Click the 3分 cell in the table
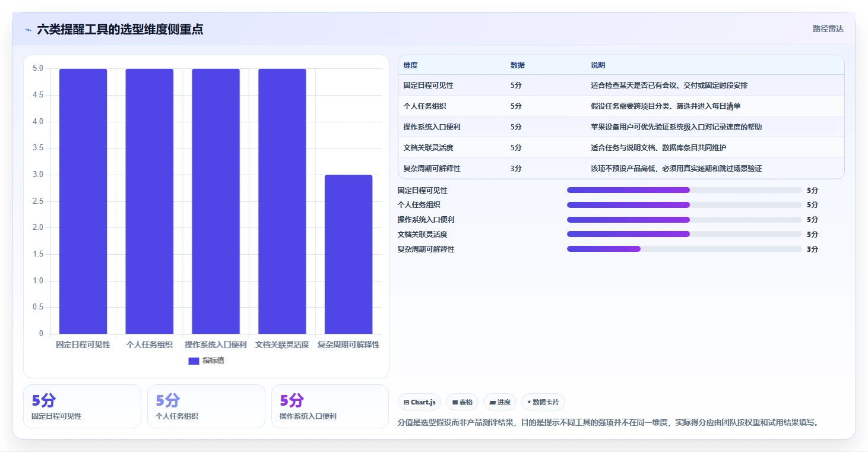 point(516,169)
